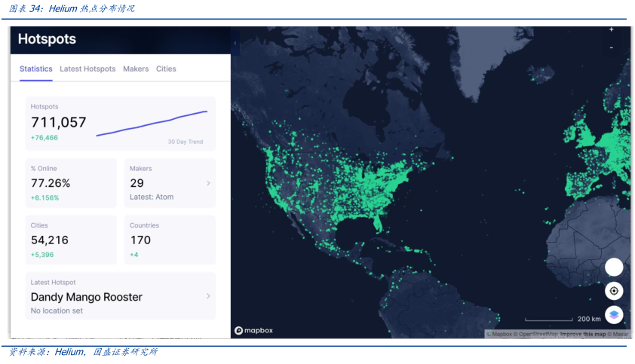Click the +5,396 cities change value
This screenshot has height=364, width=635.
[x=42, y=255]
